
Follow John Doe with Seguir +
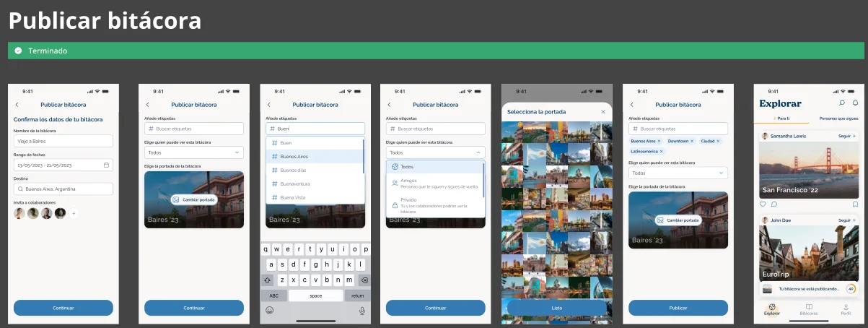click(847, 220)
